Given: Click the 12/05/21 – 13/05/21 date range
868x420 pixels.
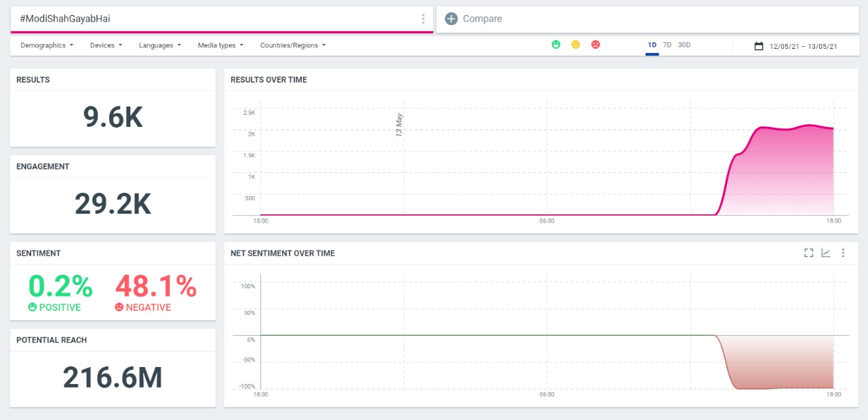Looking at the screenshot, I should (803, 46).
